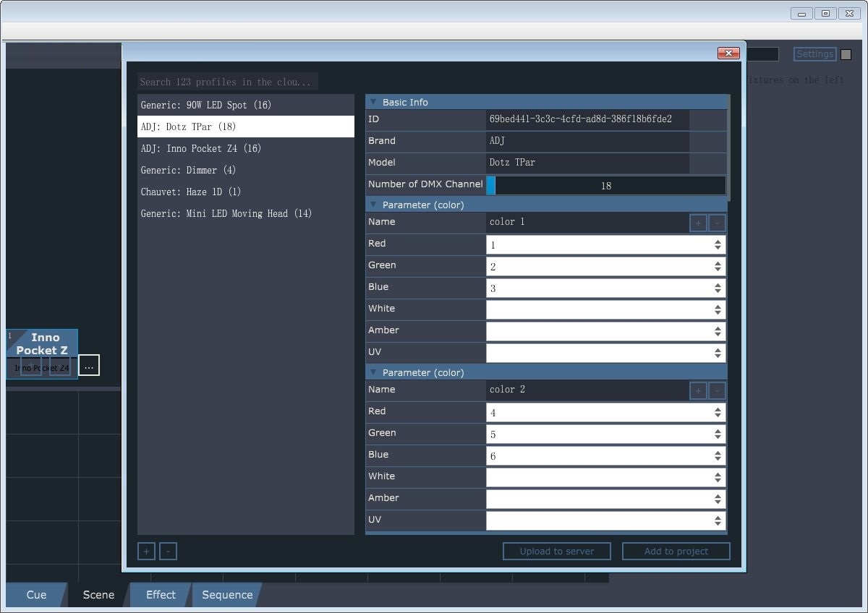The width and height of the screenshot is (868, 613).
Task: Click the plus button below the profile list
Action: (x=146, y=552)
